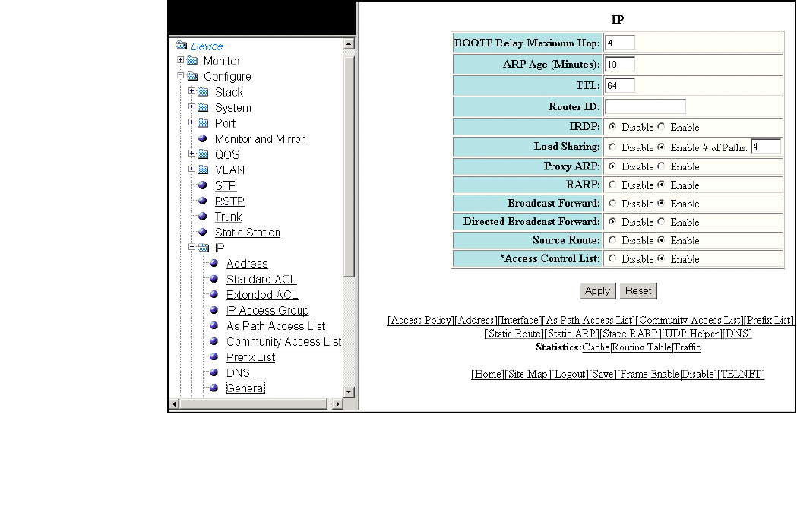The width and height of the screenshot is (797, 532).
Task: Click the Monitor folder icon
Action: (x=192, y=61)
